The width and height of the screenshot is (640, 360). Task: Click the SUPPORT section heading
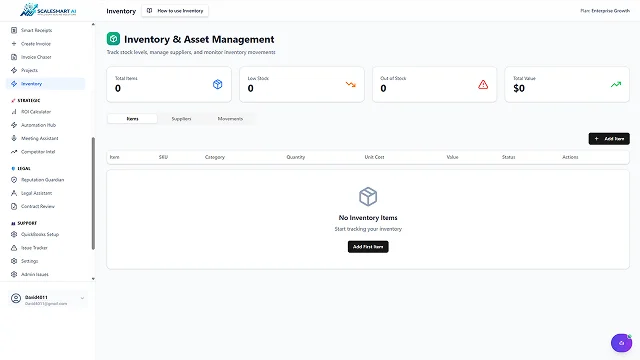click(x=27, y=223)
